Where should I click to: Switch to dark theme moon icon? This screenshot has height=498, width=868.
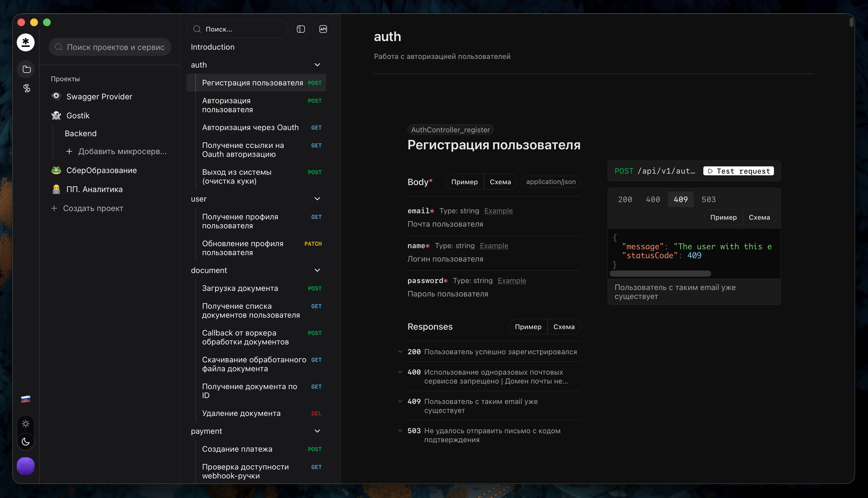(26, 442)
